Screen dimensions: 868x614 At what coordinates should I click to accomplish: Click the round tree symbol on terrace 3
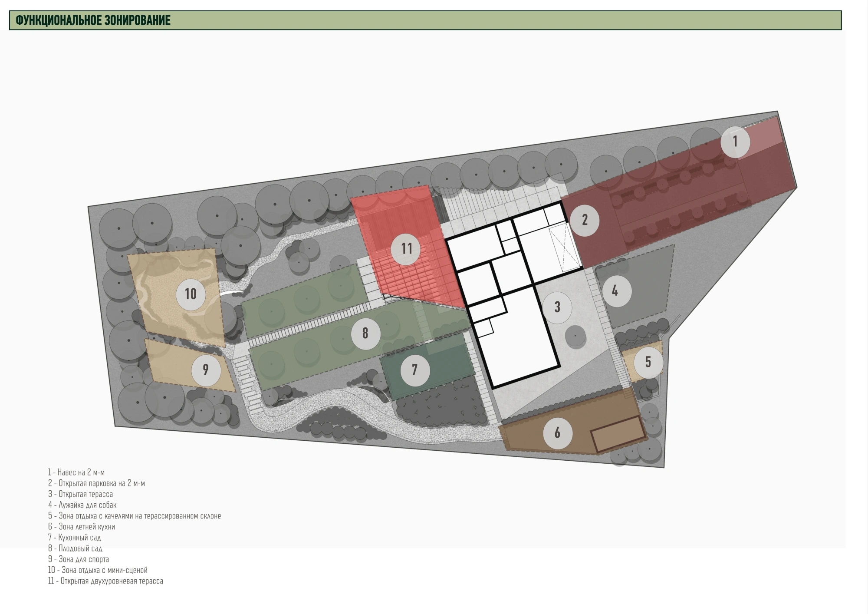tap(575, 336)
